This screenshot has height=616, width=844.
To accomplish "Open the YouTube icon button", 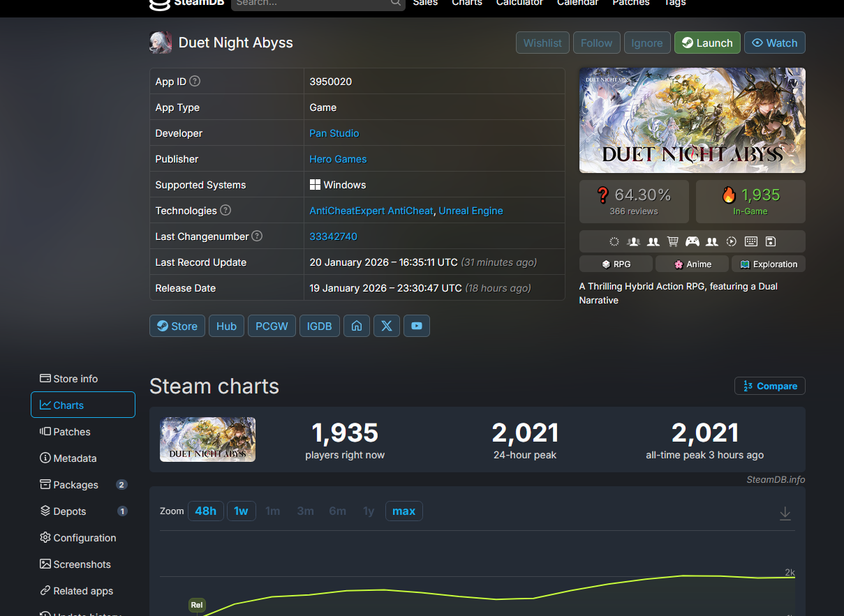I will pos(417,326).
